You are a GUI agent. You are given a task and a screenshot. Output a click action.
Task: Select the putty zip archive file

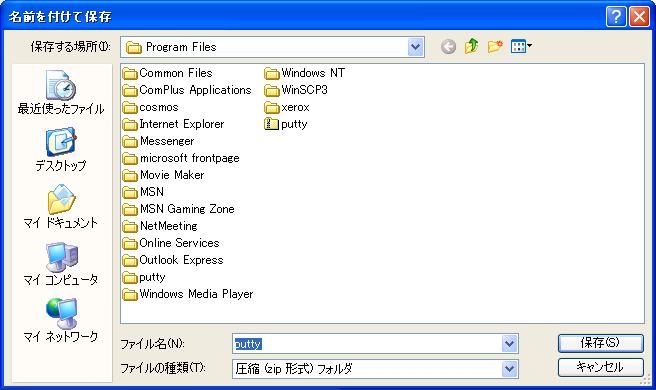(286, 124)
